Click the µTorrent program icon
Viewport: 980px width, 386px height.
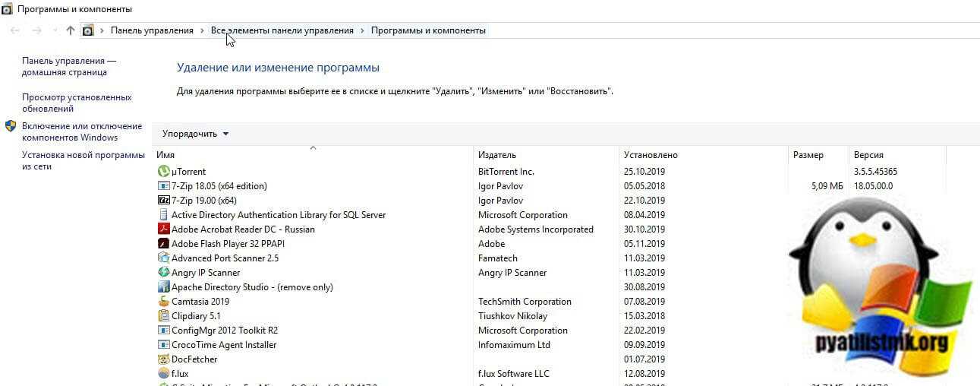point(163,172)
